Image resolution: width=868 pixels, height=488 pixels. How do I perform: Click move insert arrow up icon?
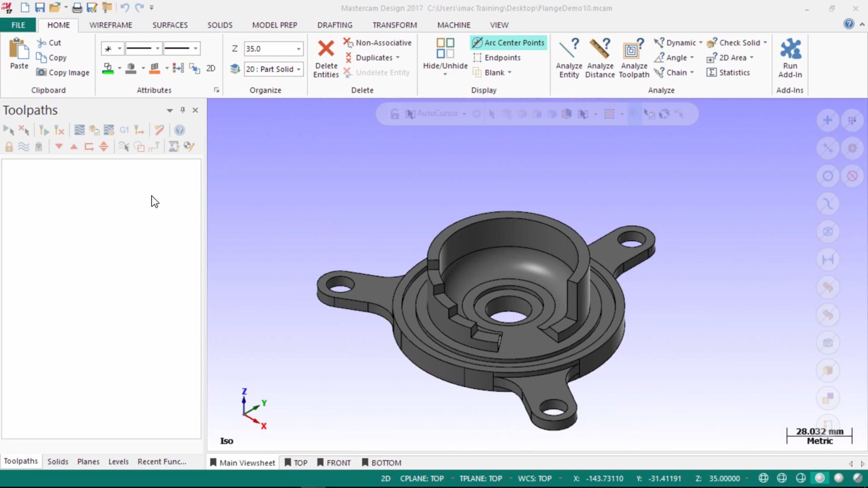tap(74, 146)
